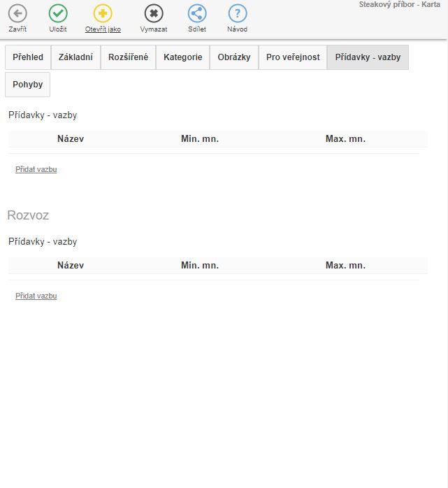448x488 pixels.
Task: Click the Max. mn. header in the Rozvoz table
Action: (345, 266)
